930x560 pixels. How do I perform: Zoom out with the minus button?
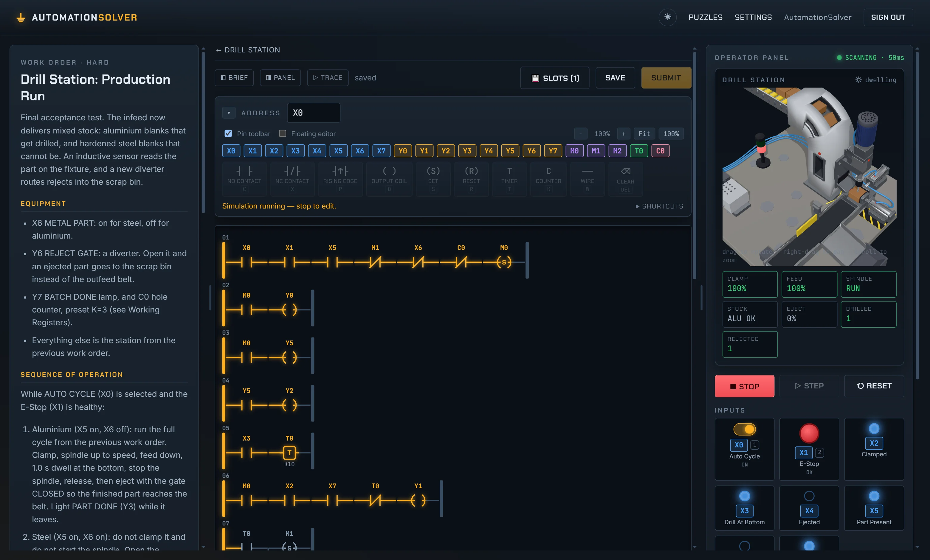[x=580, y=133]
